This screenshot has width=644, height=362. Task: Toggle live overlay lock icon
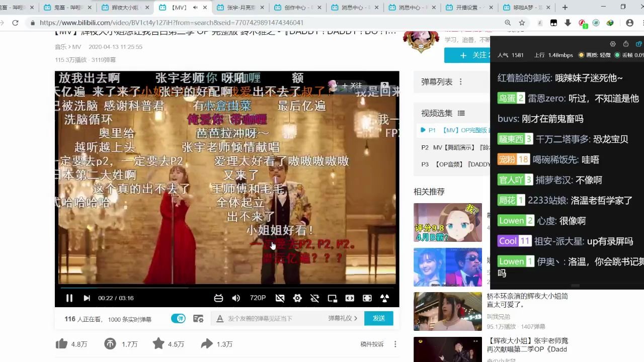coord(626,44)
